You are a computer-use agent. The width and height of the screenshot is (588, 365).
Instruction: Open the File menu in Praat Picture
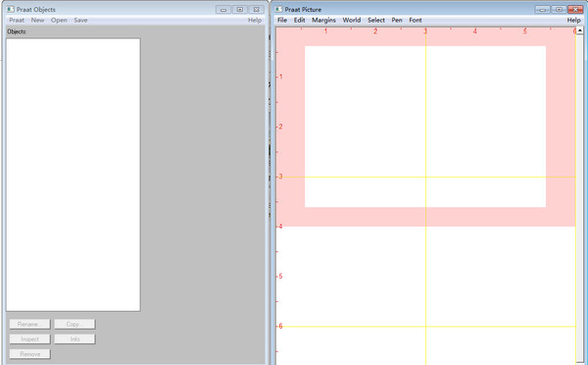[282, 21]
